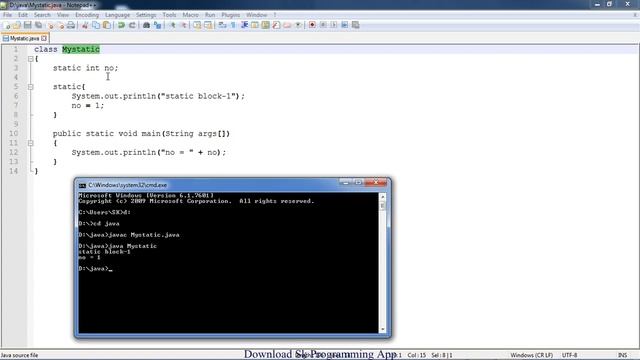Viewport: 640px width, 360px height.
Task: Click the Cut scissors icon
Action: 85,25
